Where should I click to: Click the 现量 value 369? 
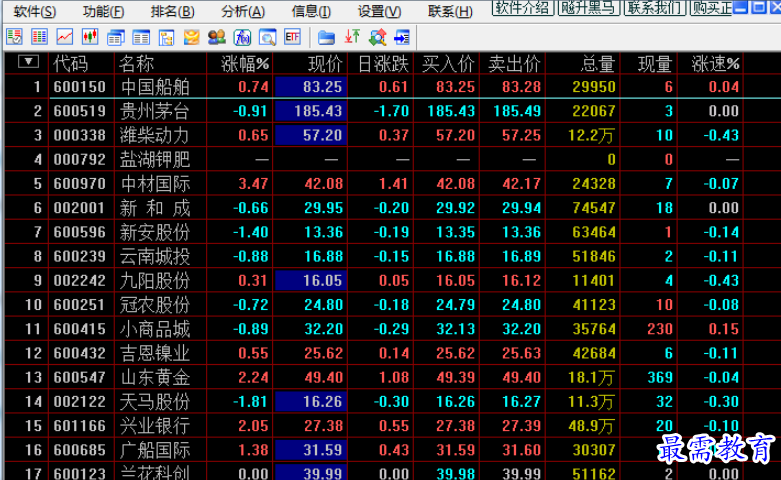pyautogui.click(x=660, y=377)
